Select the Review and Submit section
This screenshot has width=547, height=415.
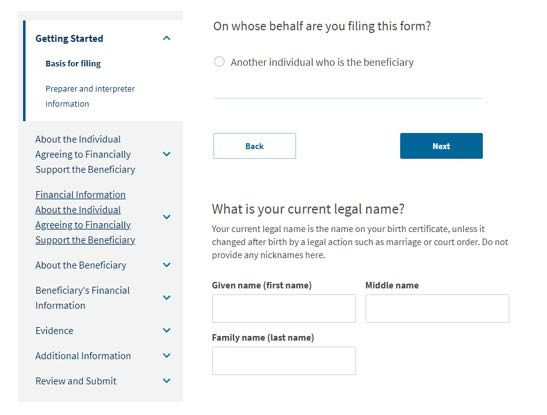click(x=76, y=381)
